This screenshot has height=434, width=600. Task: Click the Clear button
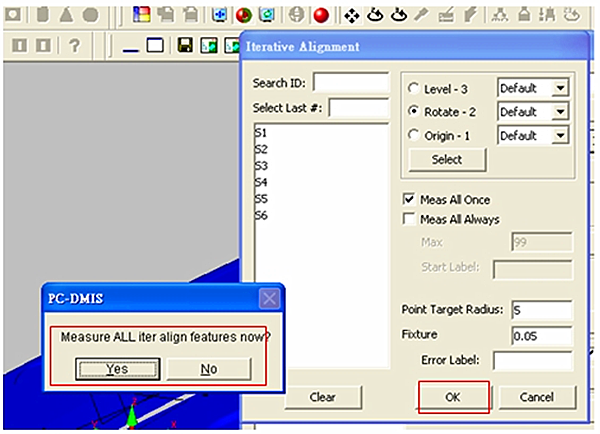(323, 397)
